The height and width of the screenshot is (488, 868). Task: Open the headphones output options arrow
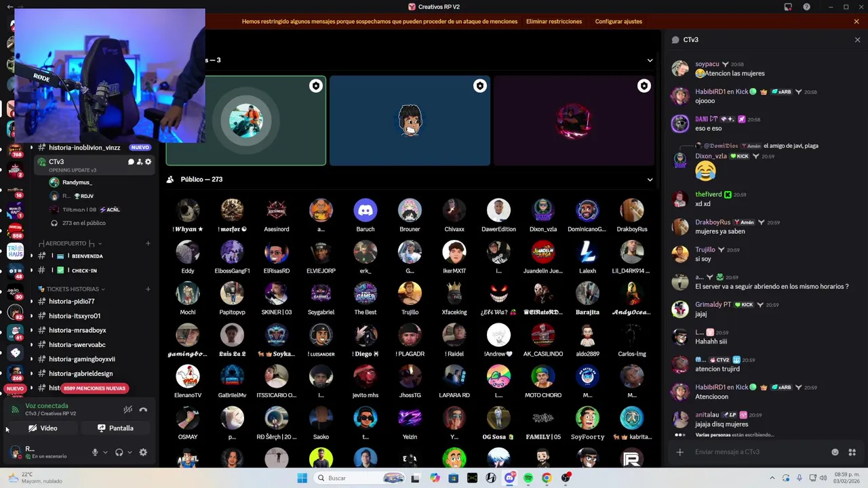pyautogui.click(x=129, y=452)
